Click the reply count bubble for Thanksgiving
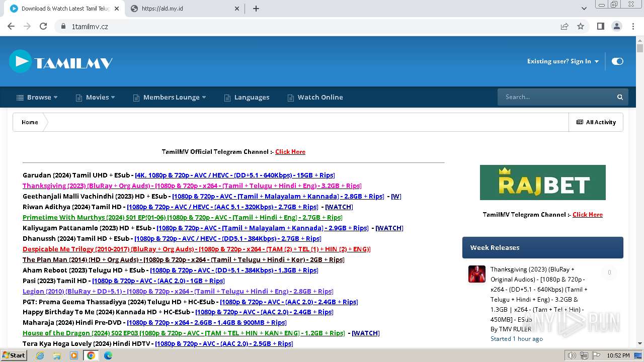644x362 pixels. 609,273
